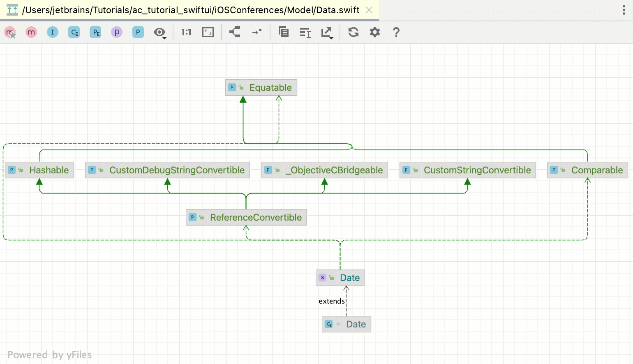Screen dimensions: 633x364
Task: Click the apply layout icon
Action: tap(235, 32)
